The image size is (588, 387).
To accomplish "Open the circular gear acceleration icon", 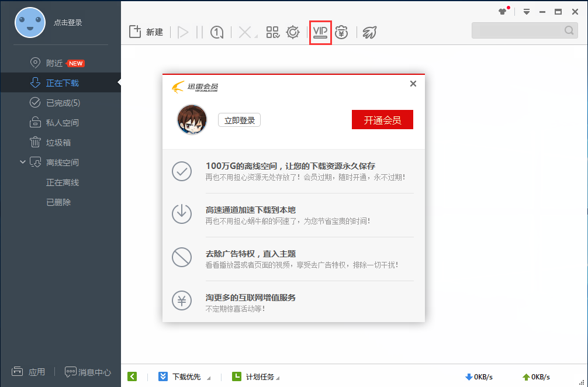I will 293,33.
